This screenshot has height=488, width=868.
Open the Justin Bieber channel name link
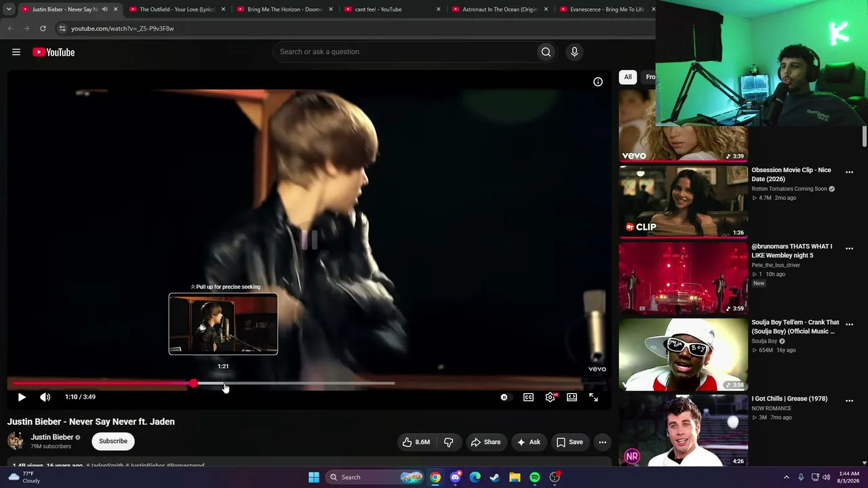(52, 437)
